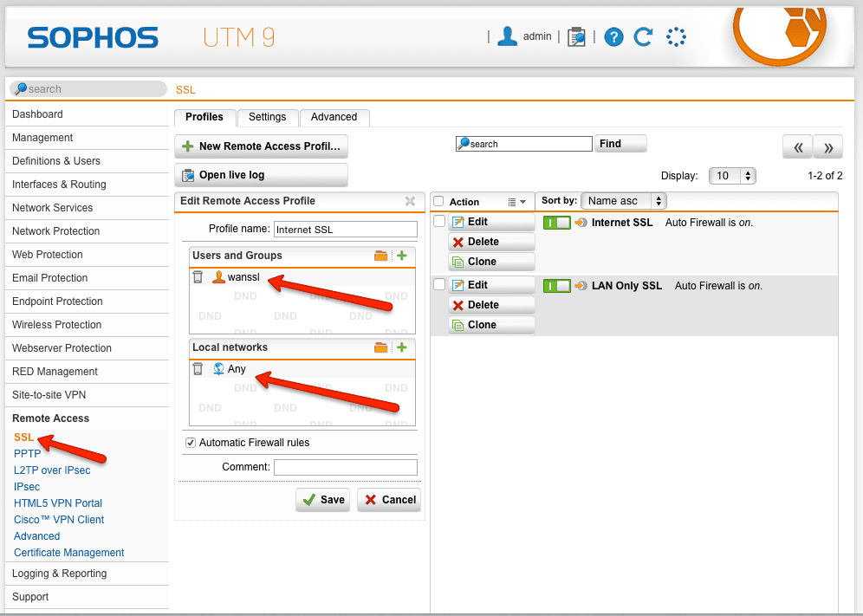
Task: Save the remote access profile
Action: point(323,500)
